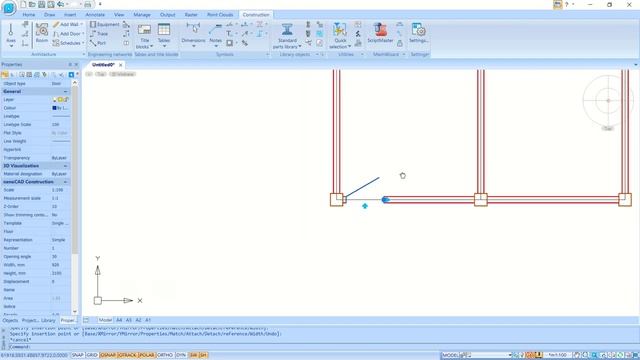Image resolution: width=640 pixels, height=360 pixels.
Task: Switch to the Library panel tab
Action: 48,321
